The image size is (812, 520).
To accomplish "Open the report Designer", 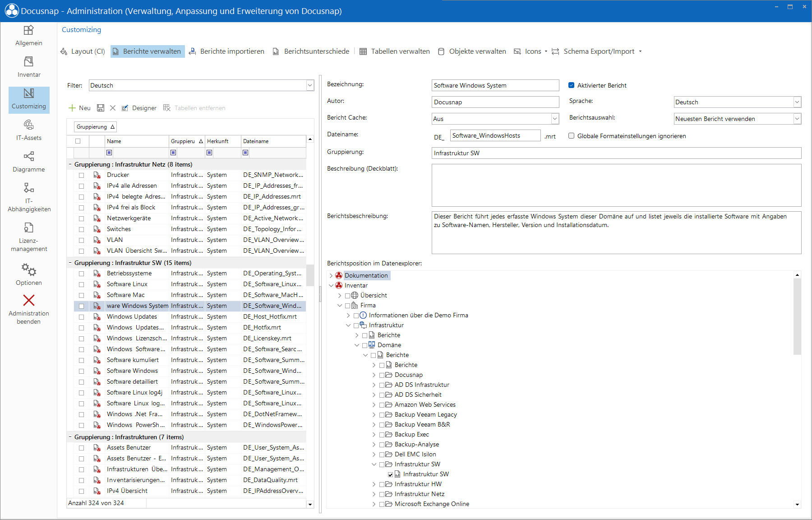I will (x=139, y=108).
